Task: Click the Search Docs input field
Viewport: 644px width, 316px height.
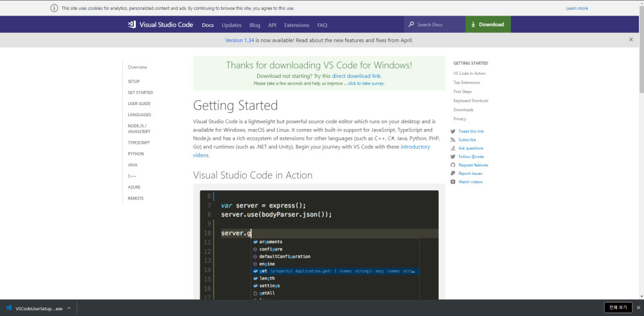Action: (x=435, y=25)
